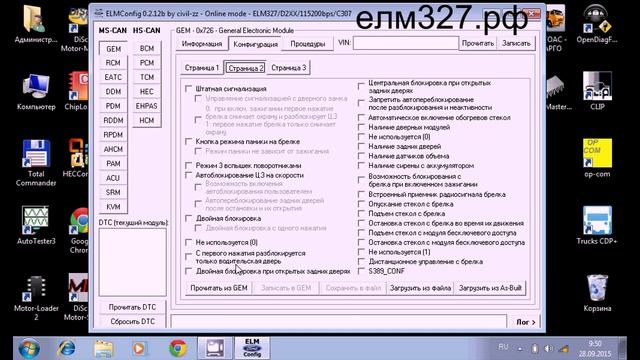640x360 pixels.
Task: Toggle Наличие датчиков объема checkbox
Action: 361,156
